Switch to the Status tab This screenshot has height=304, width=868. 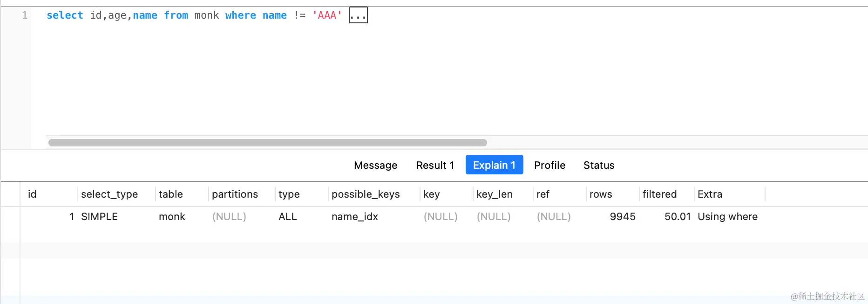pos(599,165)
